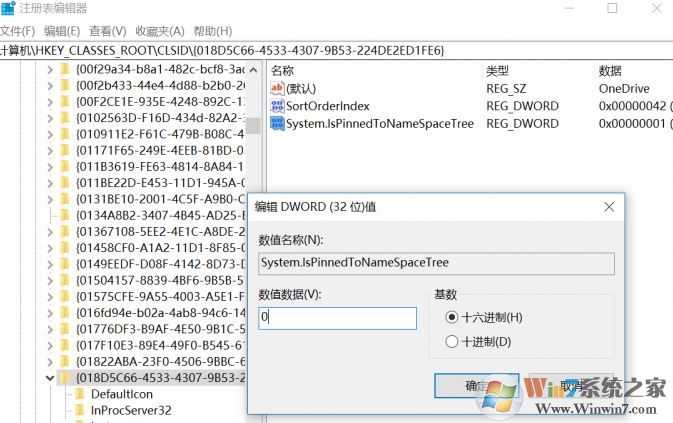Click folder icon of {01367108-5EE2-4E1C key

pos(65,232)
